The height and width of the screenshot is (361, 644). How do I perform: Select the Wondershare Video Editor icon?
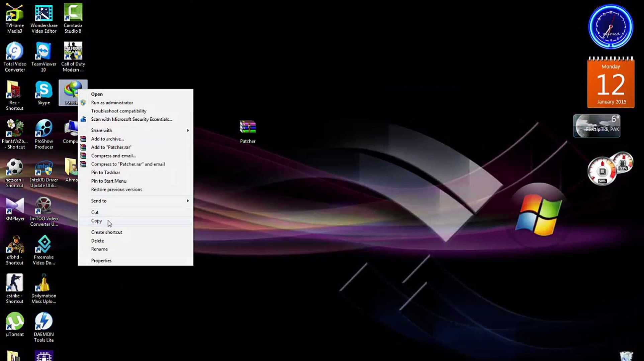point(44,18)
